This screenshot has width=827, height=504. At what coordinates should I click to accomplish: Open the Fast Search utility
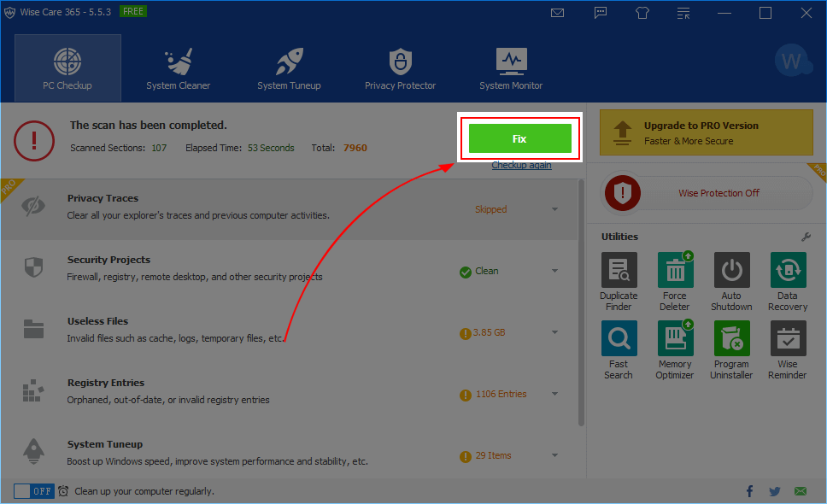pyautogui.click(x=619, y=339)
